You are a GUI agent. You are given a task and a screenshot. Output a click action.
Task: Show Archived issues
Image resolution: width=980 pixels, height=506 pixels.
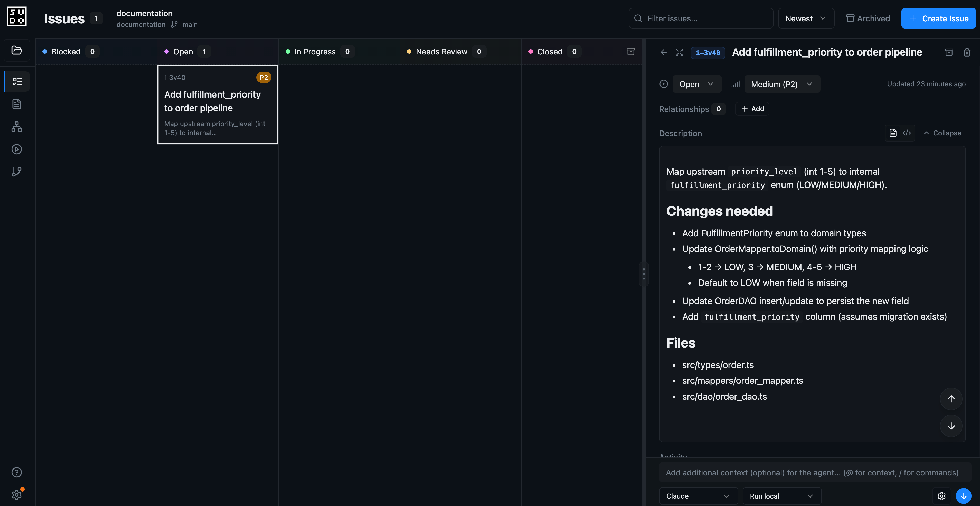[x=868, y=18]
